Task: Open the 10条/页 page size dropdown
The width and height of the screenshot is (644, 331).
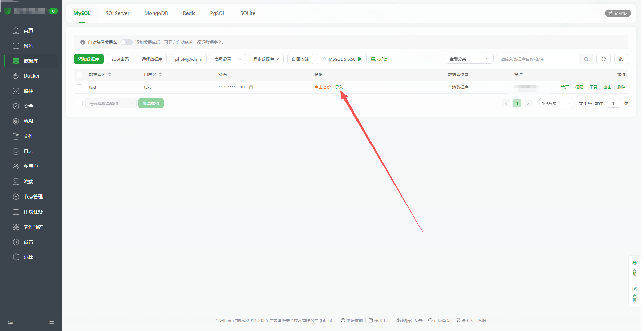Action: coord(556,103)
